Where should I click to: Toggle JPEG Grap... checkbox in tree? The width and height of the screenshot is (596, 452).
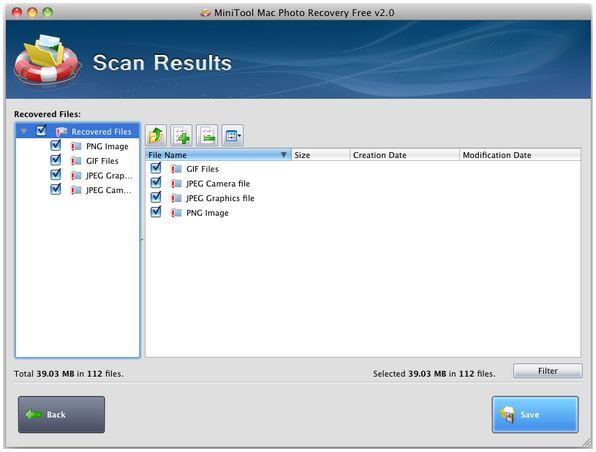coord(55,174)
